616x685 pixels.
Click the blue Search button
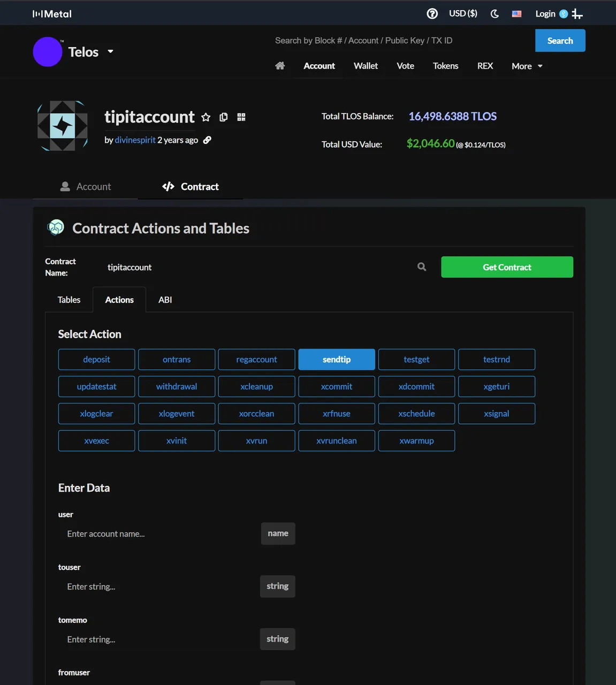(x=560, y=41)
